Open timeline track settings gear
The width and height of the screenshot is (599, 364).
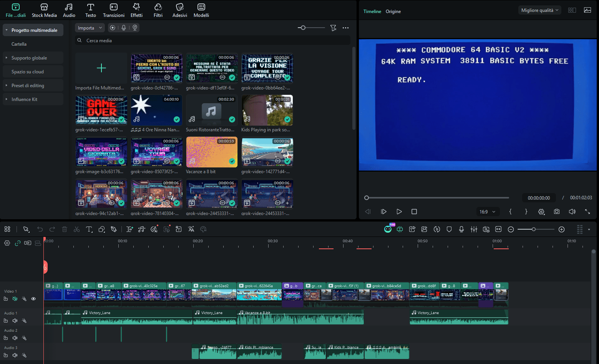[7, 243]
